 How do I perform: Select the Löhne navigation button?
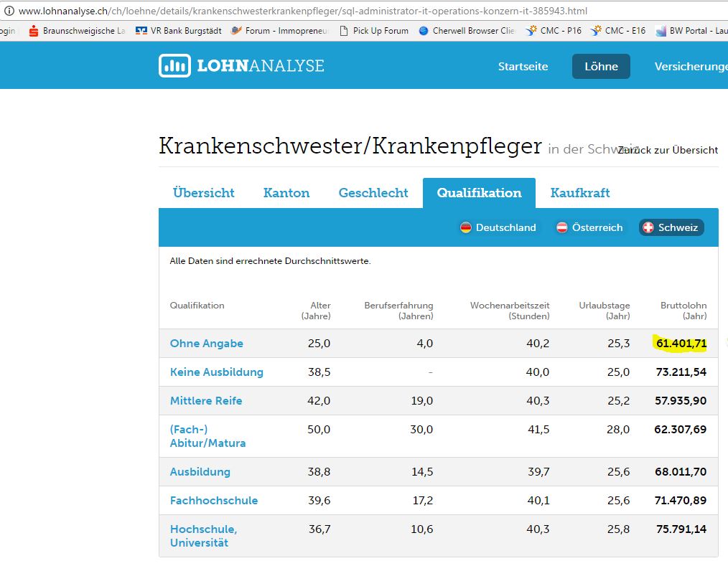coord(601,66)
